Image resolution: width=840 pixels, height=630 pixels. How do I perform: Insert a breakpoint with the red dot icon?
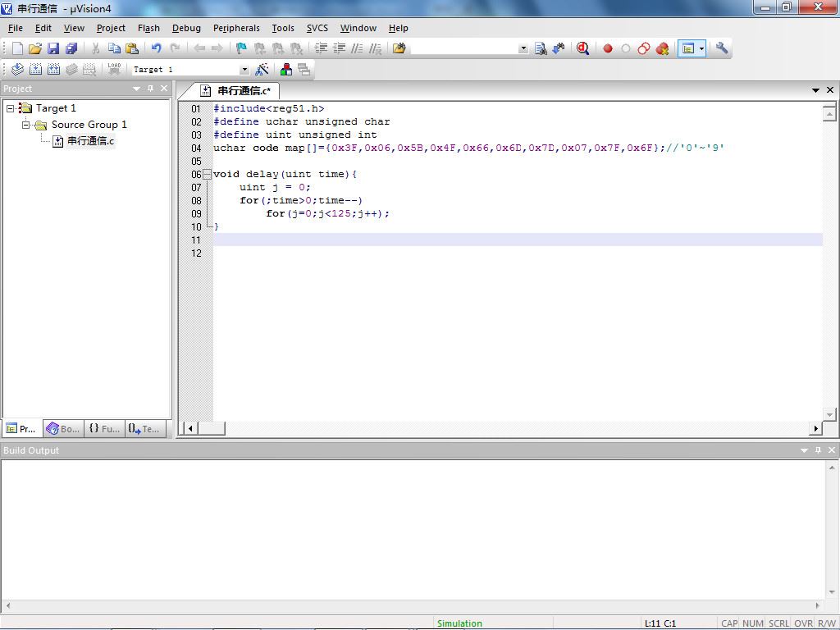(x=608, y=48)
